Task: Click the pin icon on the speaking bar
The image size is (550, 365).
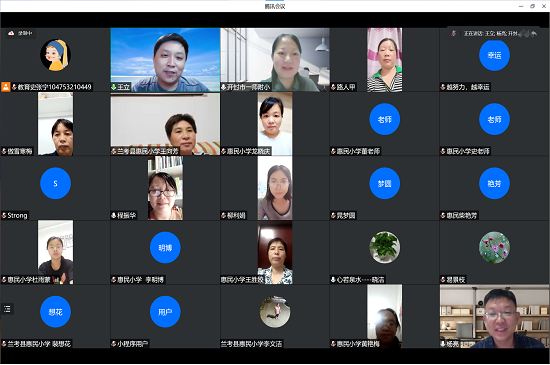Action: click(534, 33)
